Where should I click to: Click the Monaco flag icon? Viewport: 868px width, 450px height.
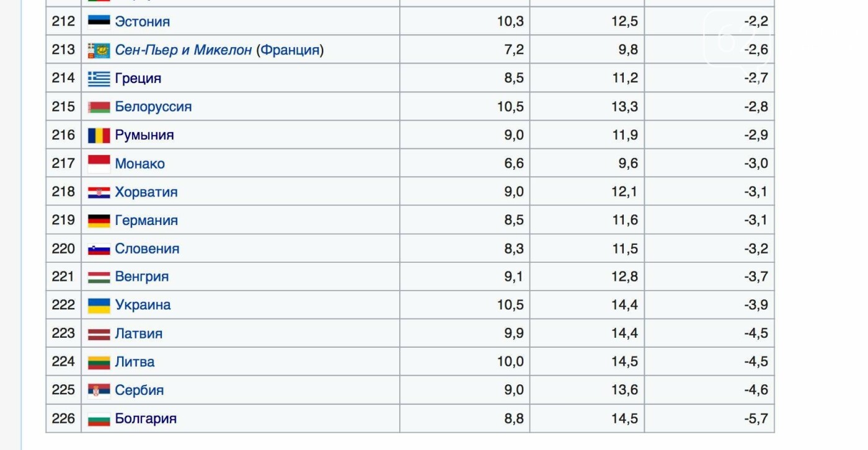(99, 164)
